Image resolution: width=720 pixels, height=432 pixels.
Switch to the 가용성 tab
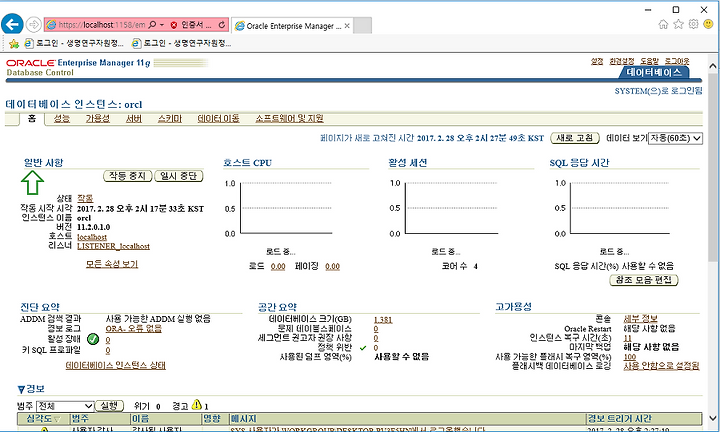tap(98, 119)
